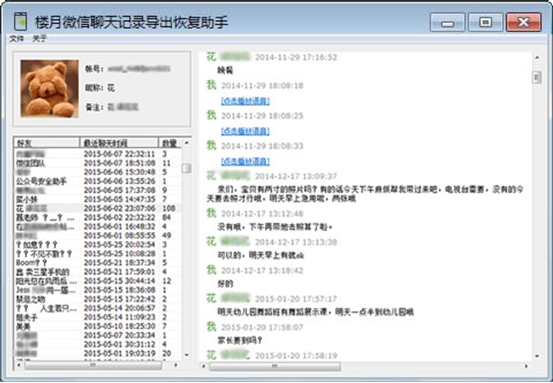
Task: Click the 晚餐 chat message
Action: (x=225, y=71)
